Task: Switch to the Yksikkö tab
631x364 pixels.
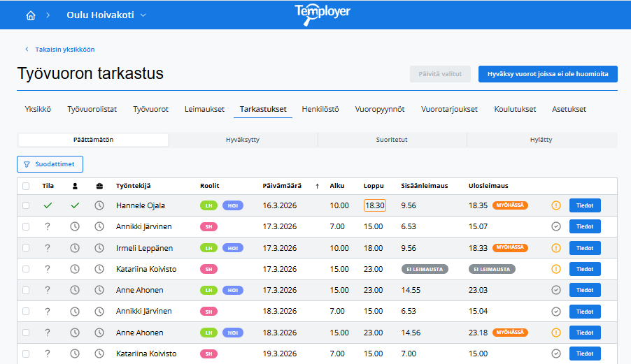Action: [38, 109]
